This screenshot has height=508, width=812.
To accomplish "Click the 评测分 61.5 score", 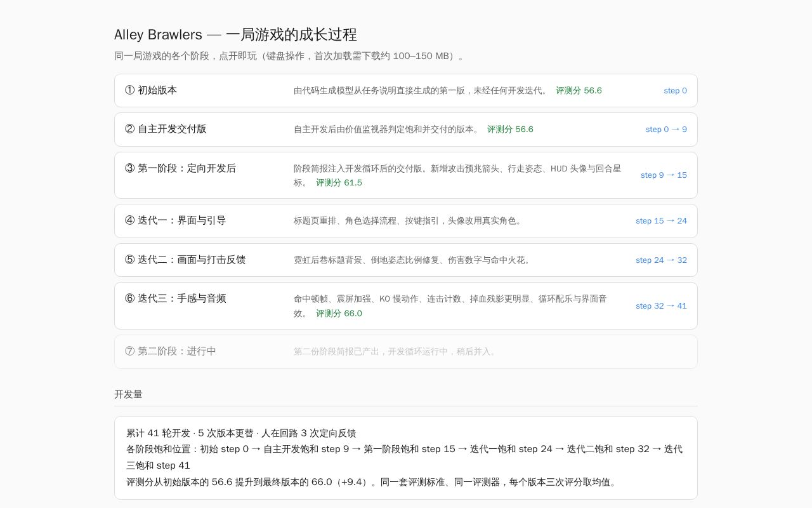I will 339,183.
